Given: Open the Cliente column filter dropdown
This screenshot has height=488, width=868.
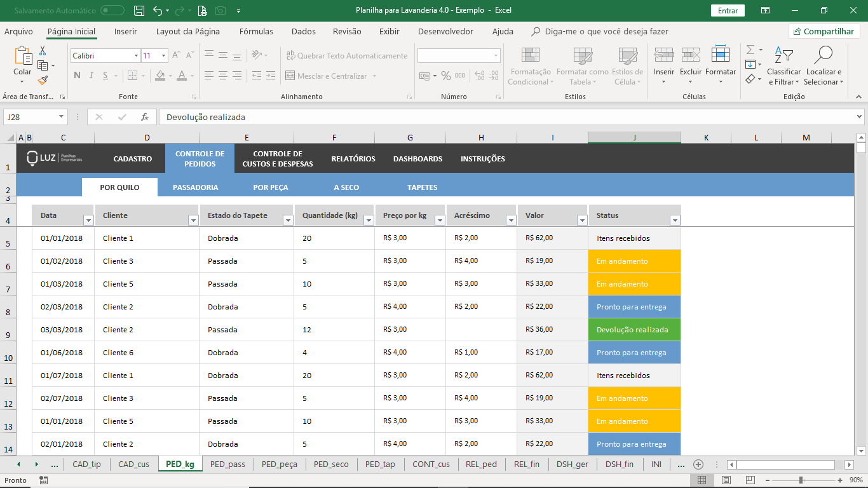Looking at the screenshot, I should (x=193, y=220).
